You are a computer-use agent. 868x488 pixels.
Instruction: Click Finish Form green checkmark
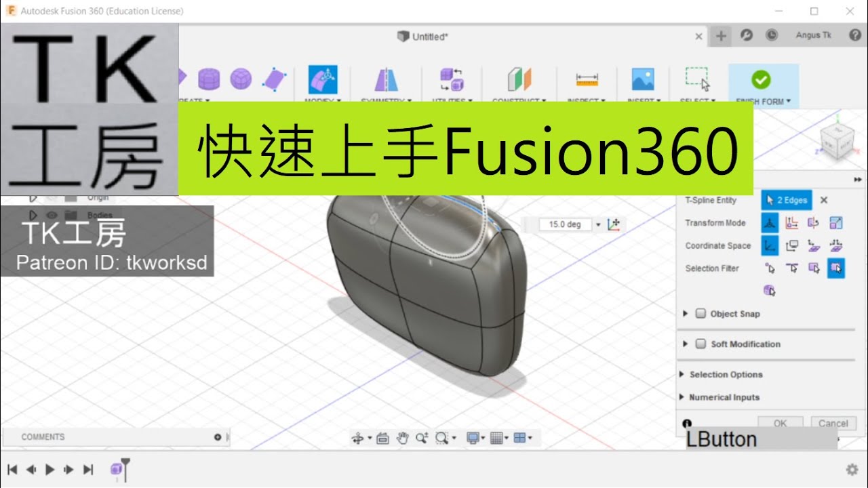click(762, 79)
